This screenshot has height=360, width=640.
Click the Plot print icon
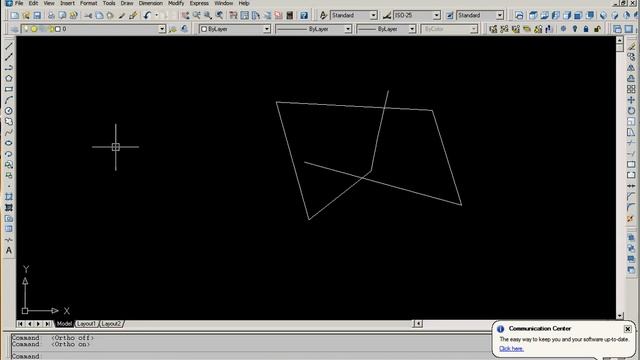click(x=51, y=16)
